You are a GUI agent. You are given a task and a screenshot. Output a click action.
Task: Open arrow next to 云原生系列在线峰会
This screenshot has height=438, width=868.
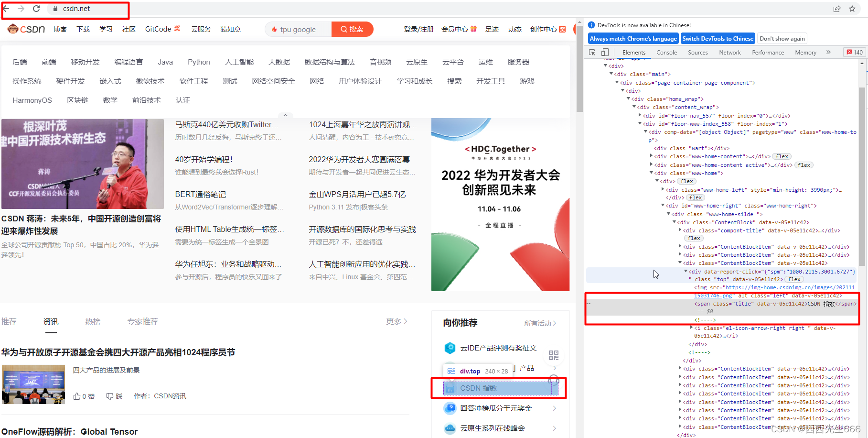[554, 428]
